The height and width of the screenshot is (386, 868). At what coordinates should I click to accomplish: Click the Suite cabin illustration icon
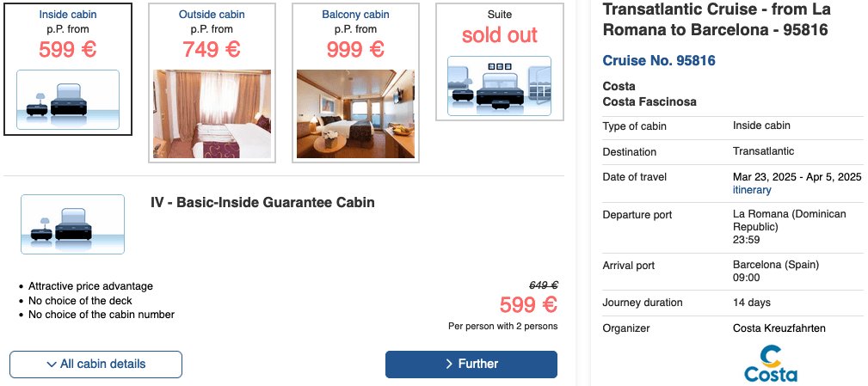499,86
